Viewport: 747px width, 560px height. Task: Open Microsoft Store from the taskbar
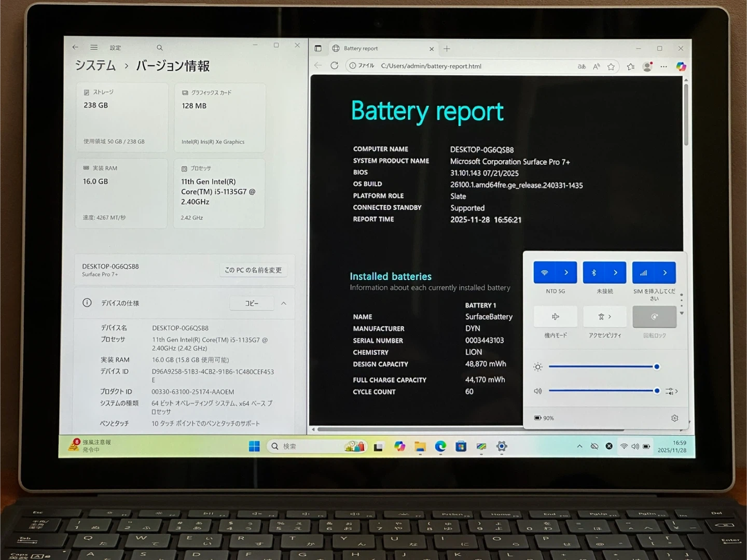[461, 446]
